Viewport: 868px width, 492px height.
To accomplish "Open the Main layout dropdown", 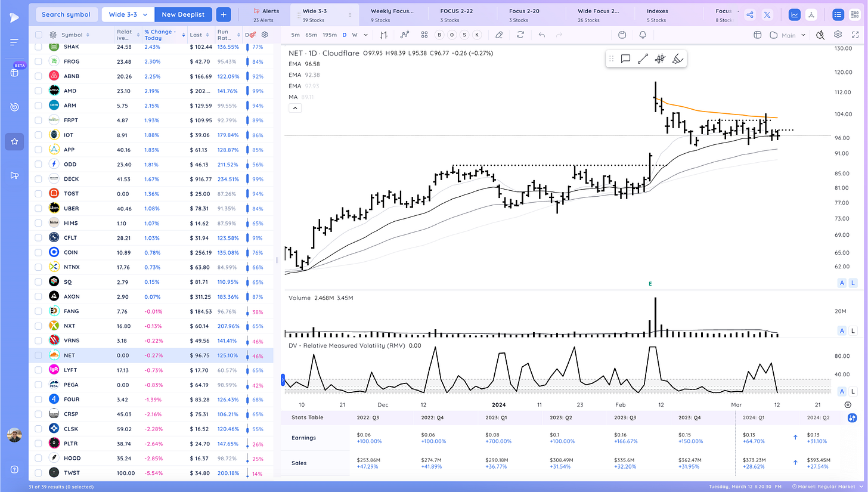I will [x=794, y=35].
